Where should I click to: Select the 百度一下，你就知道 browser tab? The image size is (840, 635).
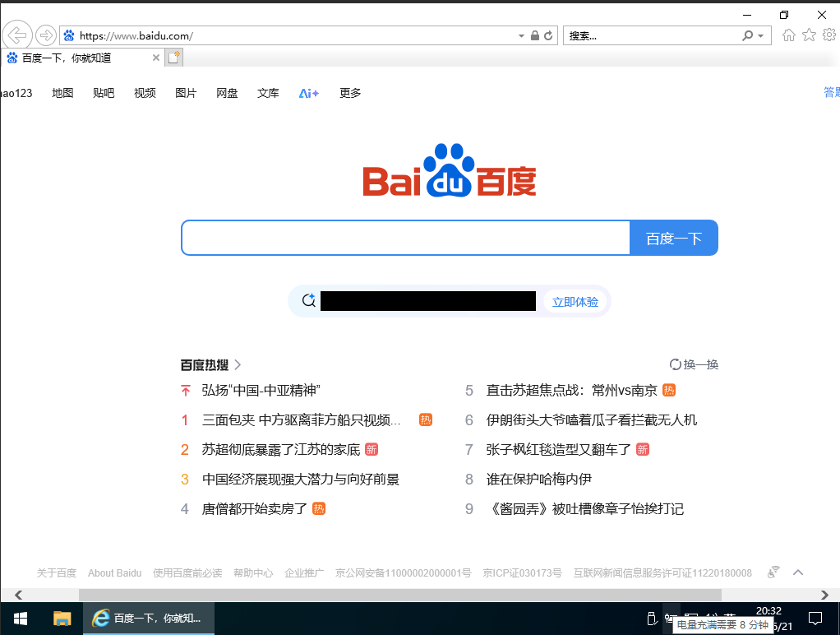click(x=83, y=58)
